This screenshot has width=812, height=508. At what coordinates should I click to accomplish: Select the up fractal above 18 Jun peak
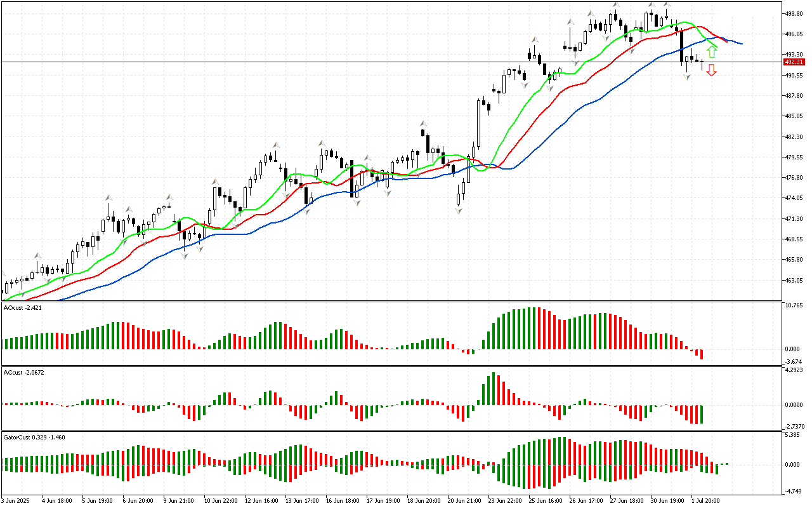[x=422, y=123]
